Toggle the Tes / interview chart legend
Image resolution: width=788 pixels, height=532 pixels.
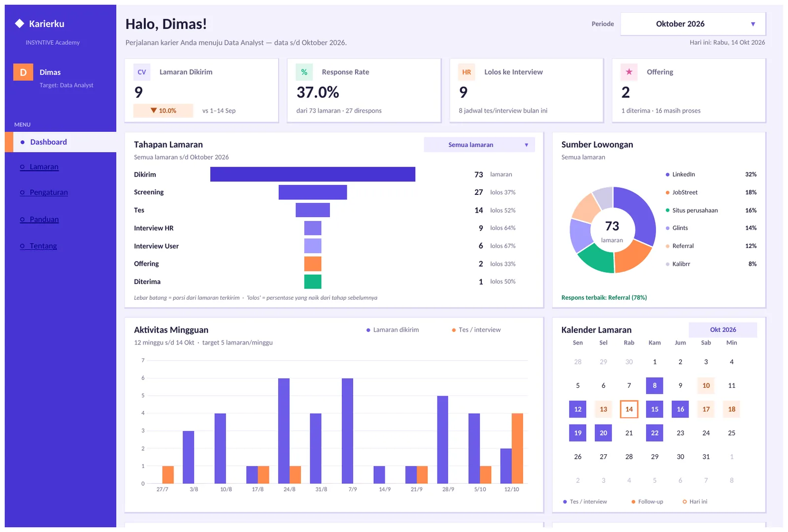[x=476, y=330]
